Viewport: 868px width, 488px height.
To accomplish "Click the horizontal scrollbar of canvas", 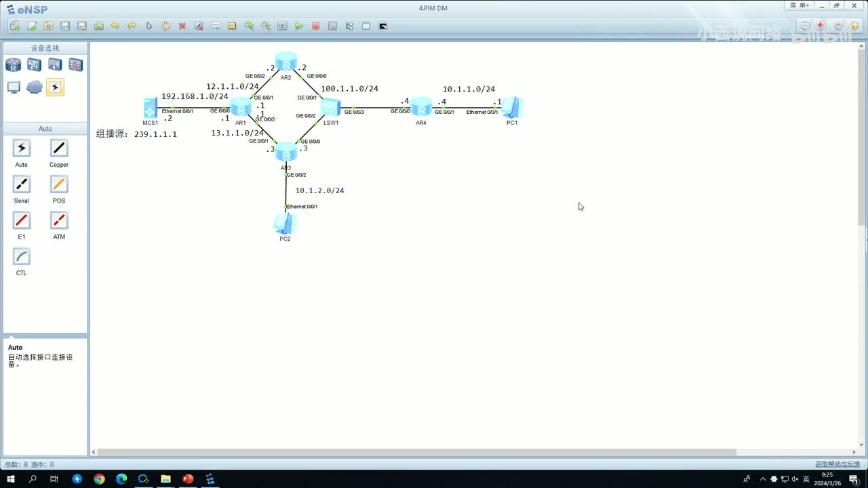I will pyautogui.click(x=417, y=452).
